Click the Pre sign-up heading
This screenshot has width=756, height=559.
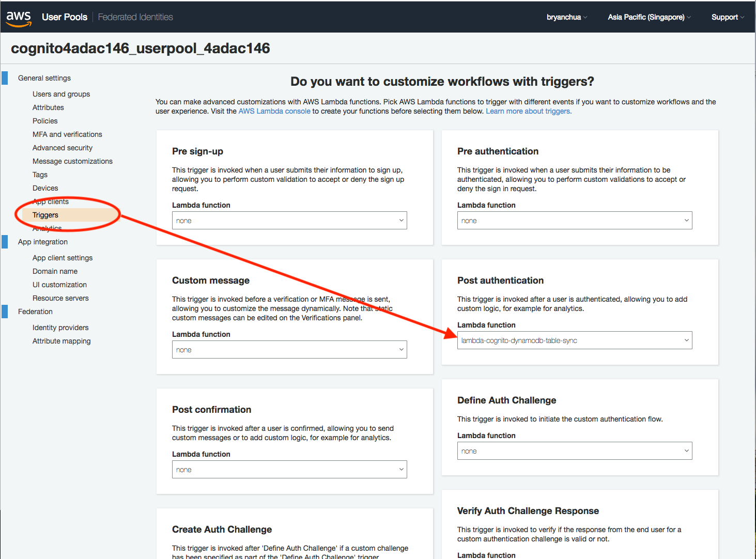(x=197, y=151)
